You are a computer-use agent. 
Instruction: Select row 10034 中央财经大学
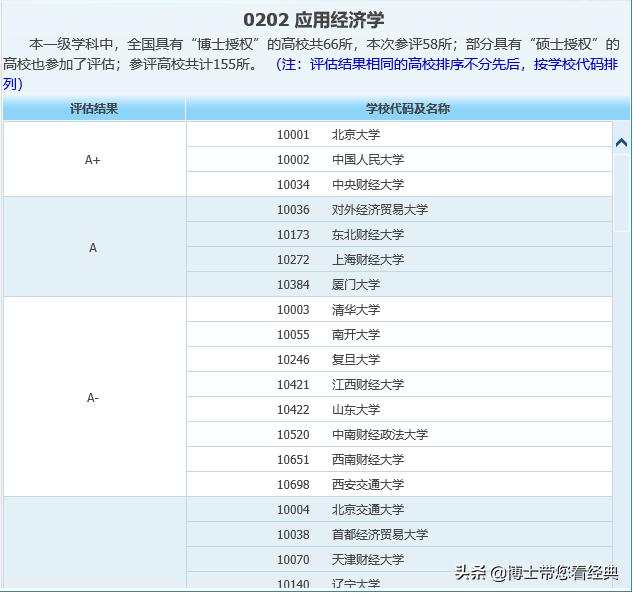coord(399,184)
